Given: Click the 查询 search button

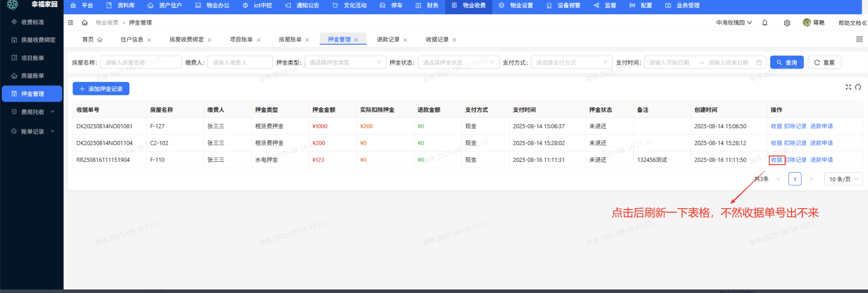Looking at the screenshot, I should coord(786,63).
